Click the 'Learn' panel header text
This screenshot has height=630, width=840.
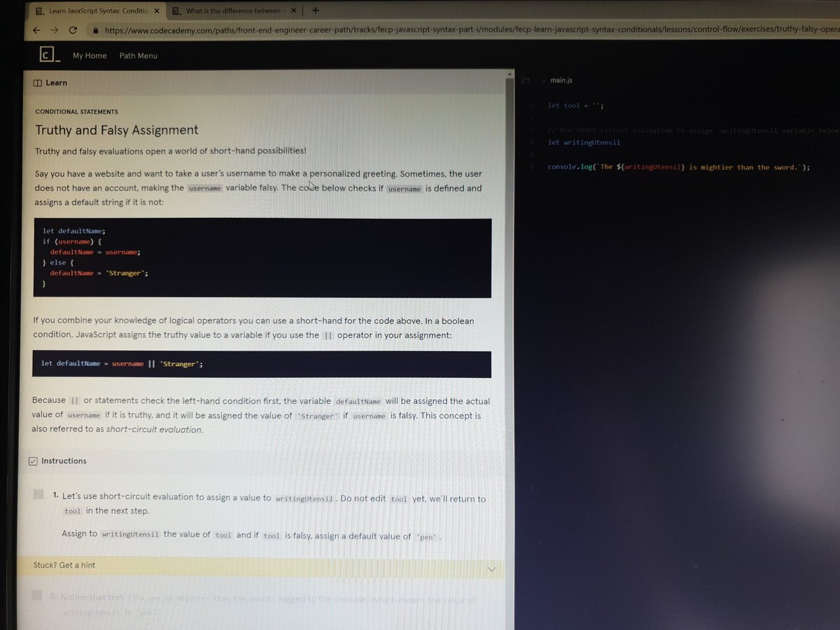point(57,83)
